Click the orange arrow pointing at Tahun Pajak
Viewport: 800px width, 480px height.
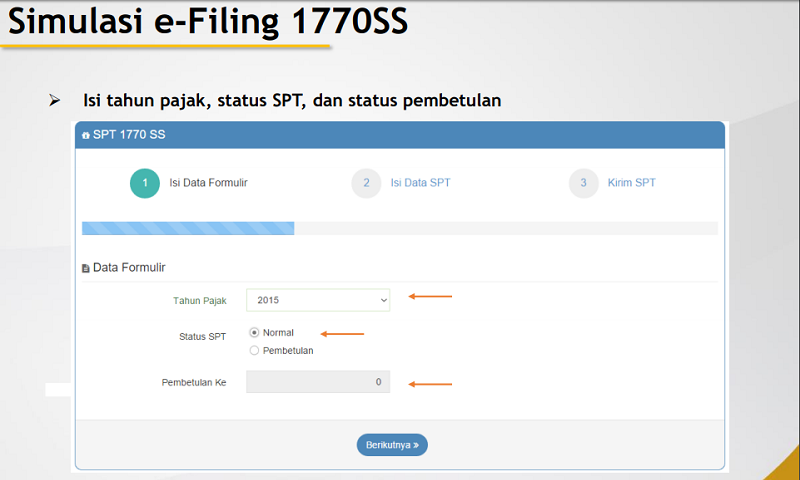click(430, 296)
